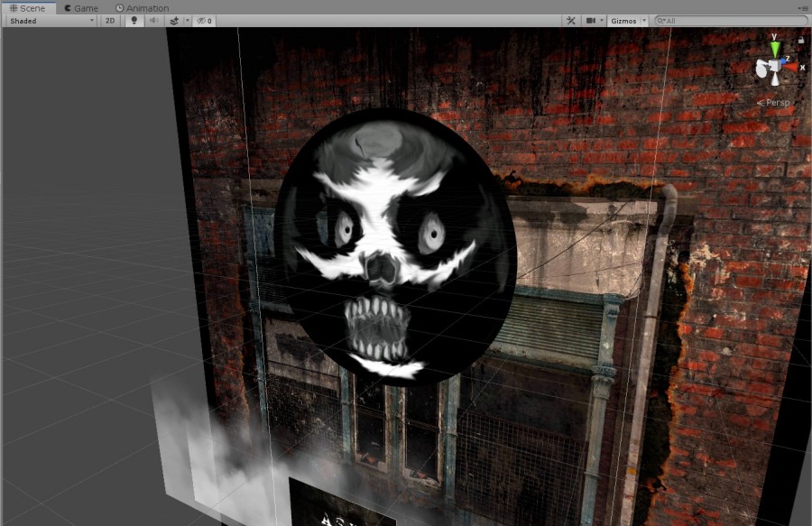
Task: Click the hidden objects visibility counter
Action: coord(205,21)
